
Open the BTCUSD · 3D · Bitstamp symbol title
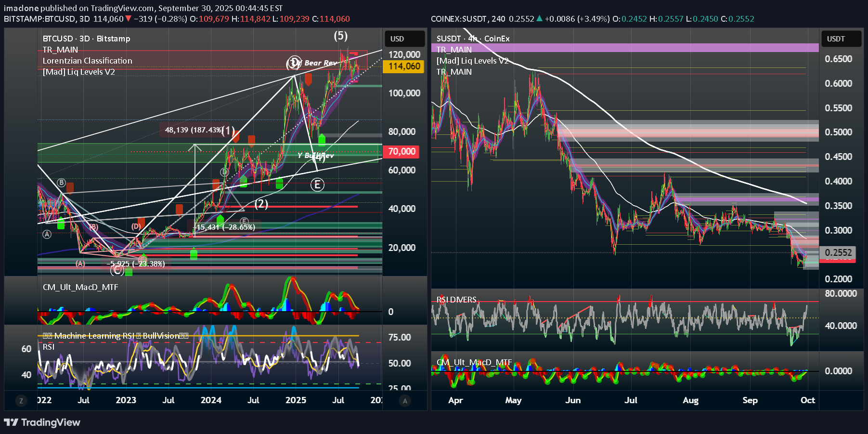(x=86, y=39)
